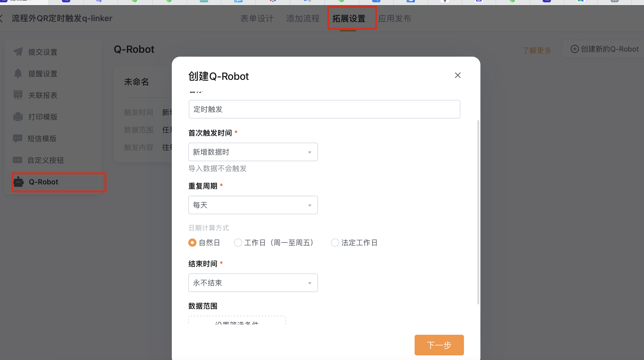Click the 日期计算方式 label
The image size is (644, 360).
(x=209, y=228)
